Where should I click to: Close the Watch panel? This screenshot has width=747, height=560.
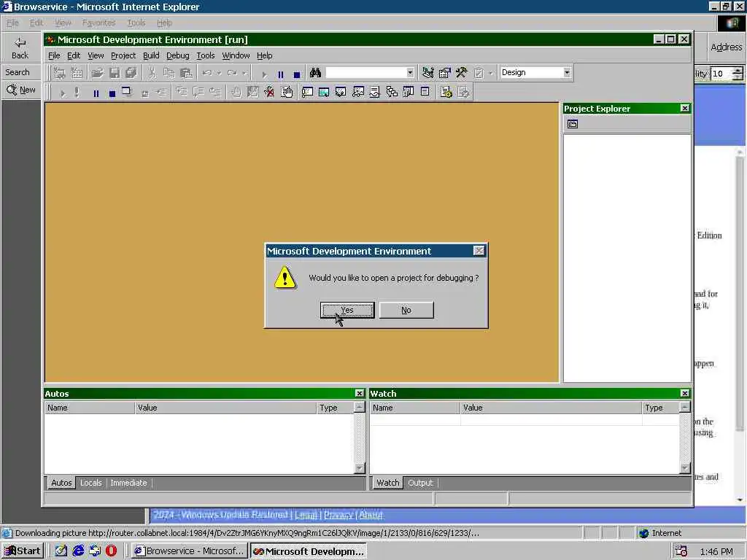(684, 393)
